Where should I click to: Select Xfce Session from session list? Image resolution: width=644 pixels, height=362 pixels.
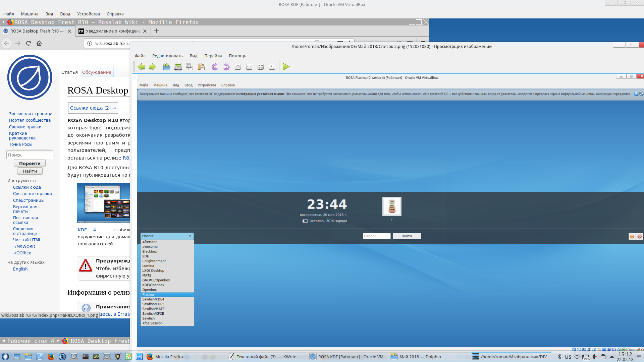(x=152, y=323)
